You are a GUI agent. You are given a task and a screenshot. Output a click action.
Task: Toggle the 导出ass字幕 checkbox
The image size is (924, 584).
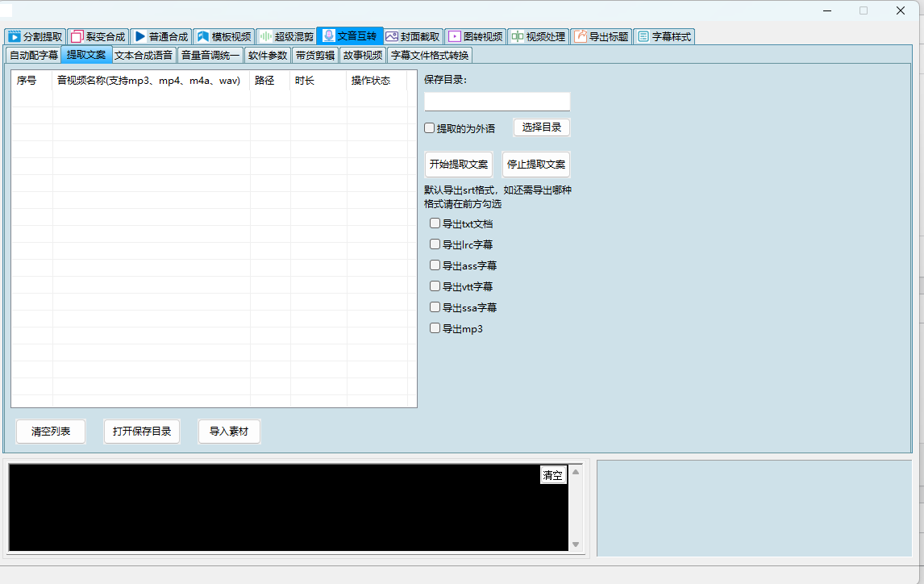click(435, 265)
